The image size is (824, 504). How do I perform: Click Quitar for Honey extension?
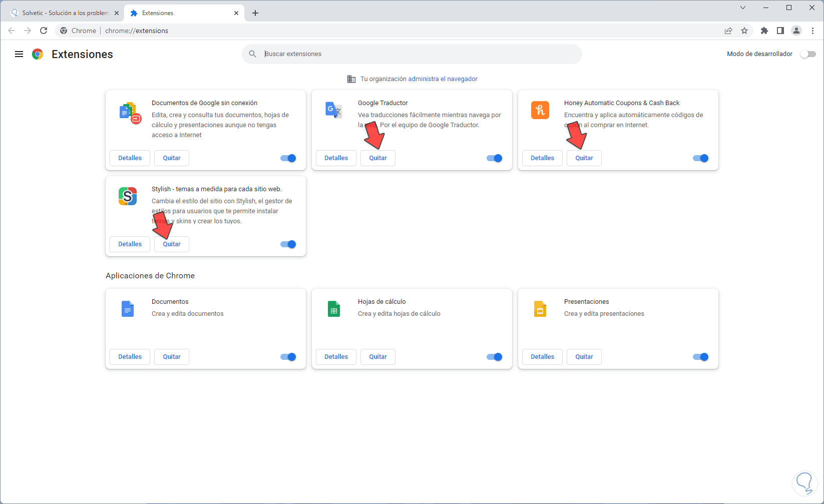(584, 158)
